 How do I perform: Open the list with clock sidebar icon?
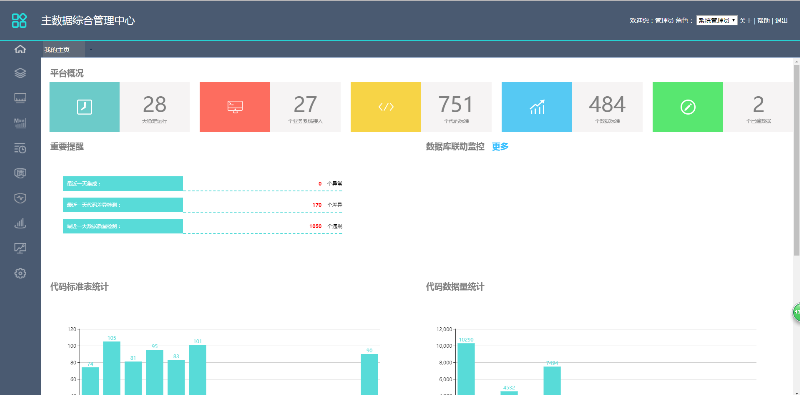[x=20, y=149]
